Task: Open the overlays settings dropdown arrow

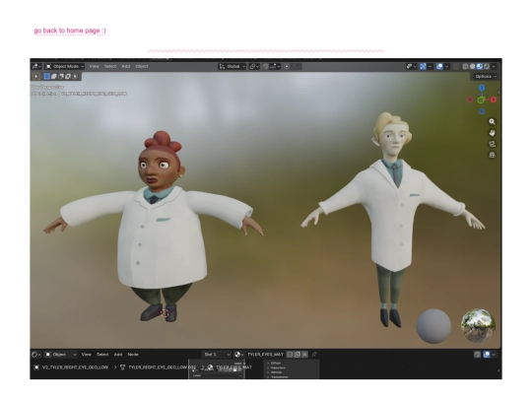Action: coord(446,67)
